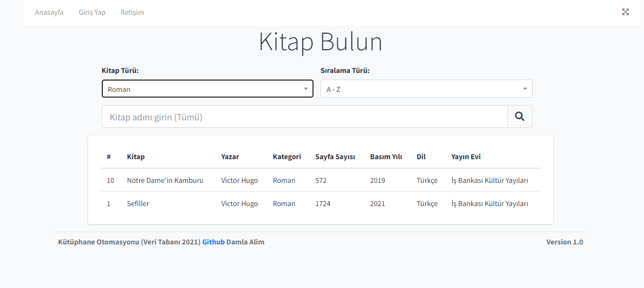
Task: Expand the A - Z sorting selector
Action: 426,89
